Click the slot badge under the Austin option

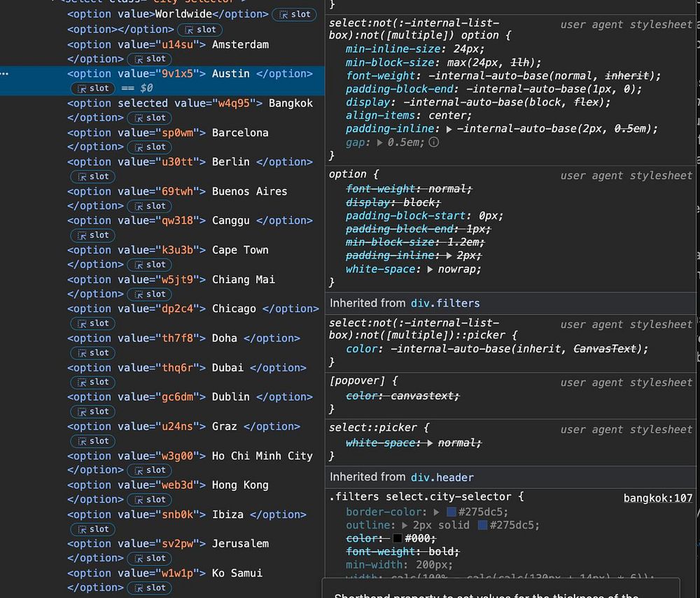click(x=93, y=88)
